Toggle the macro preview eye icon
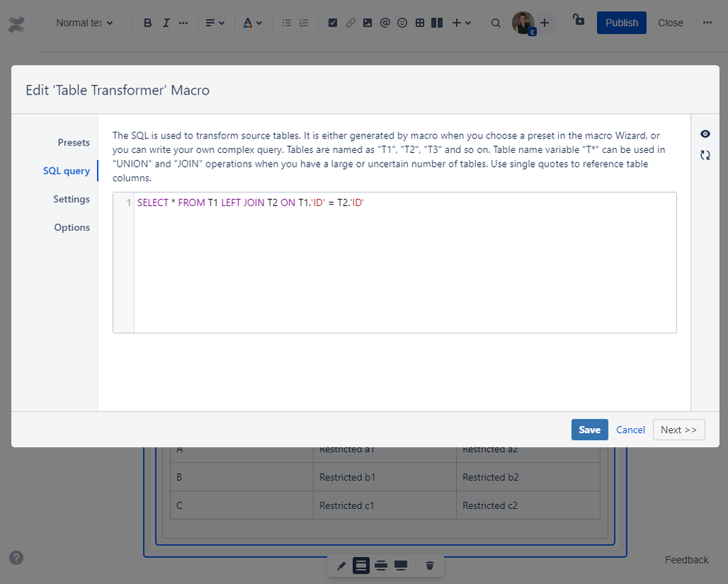728x584 pixels. (x=705, y=134)
